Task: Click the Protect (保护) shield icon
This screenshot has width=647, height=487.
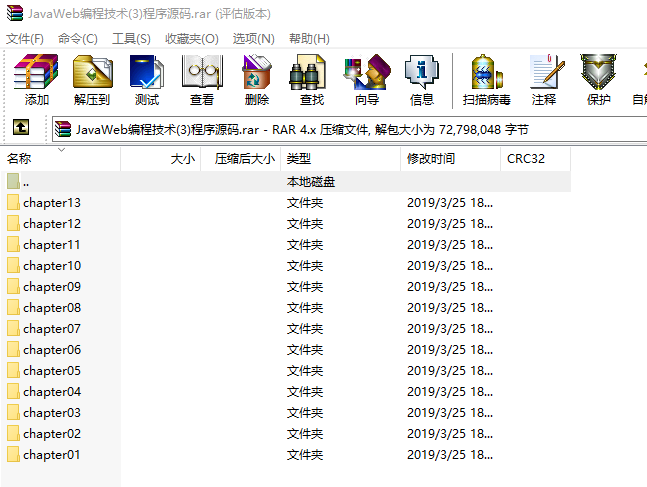Action: [x=598, y=80]
